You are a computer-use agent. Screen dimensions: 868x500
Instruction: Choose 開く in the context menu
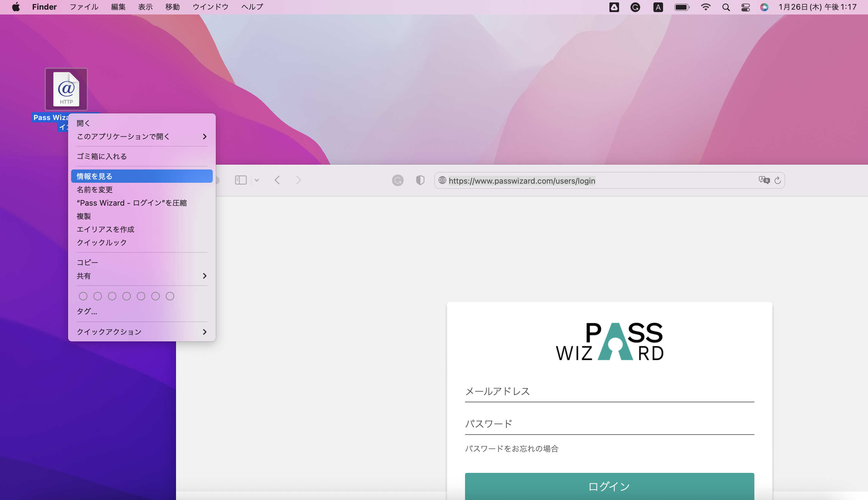pyautogui.click(x=142, y=123)
